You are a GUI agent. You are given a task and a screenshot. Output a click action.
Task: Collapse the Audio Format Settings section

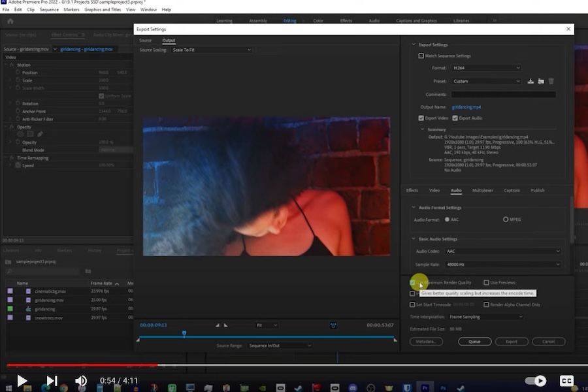point(414,208)
